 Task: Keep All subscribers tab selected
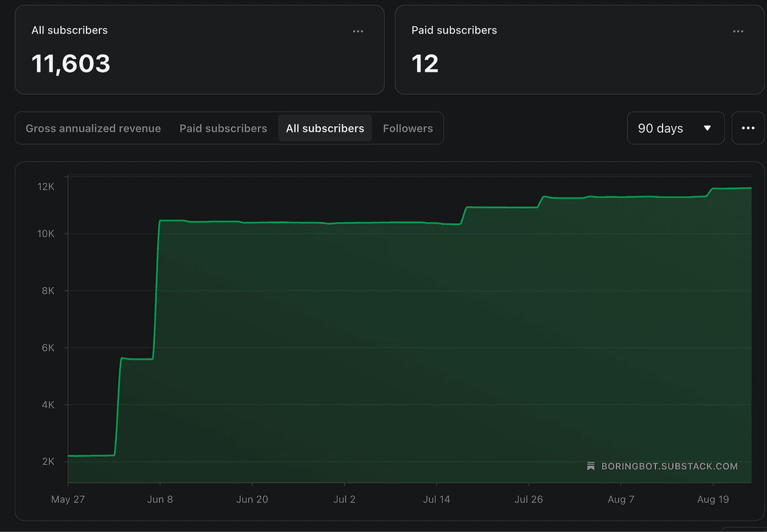(325, 128)
